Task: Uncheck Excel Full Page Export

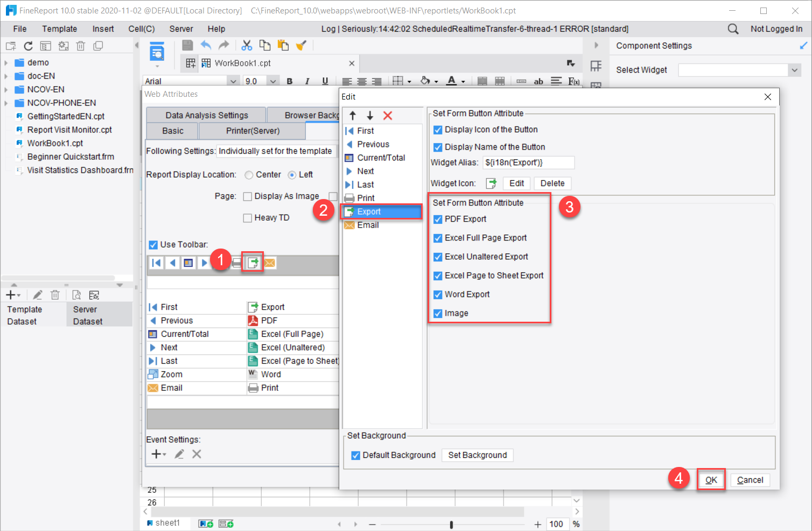Action: 438,238
